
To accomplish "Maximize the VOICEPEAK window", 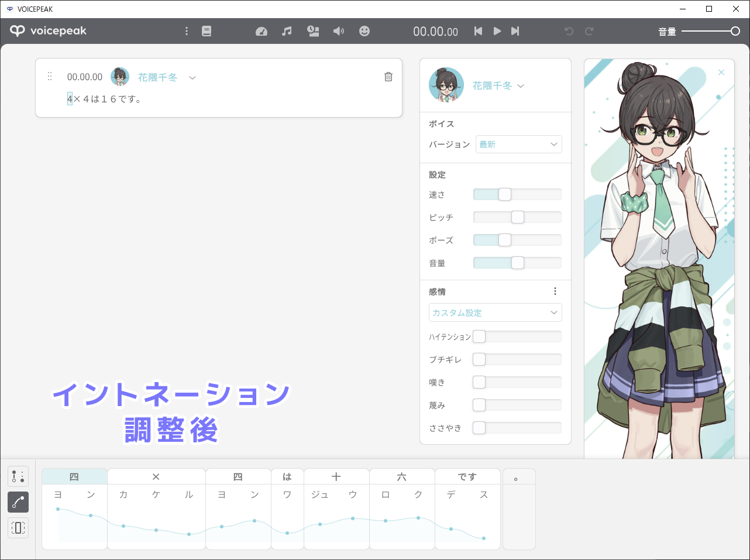I will [709, 9].
